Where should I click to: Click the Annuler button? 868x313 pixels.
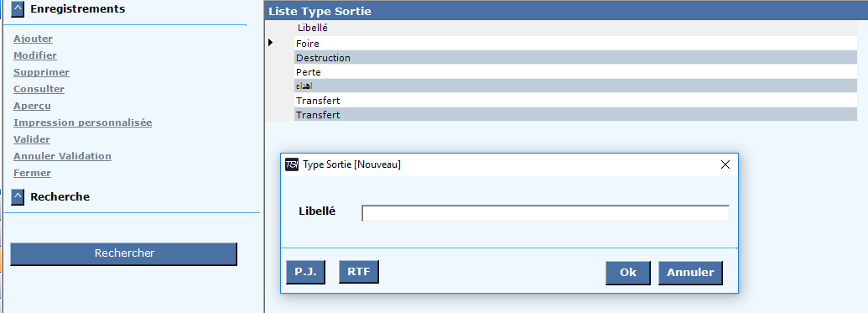click(690, 273)
